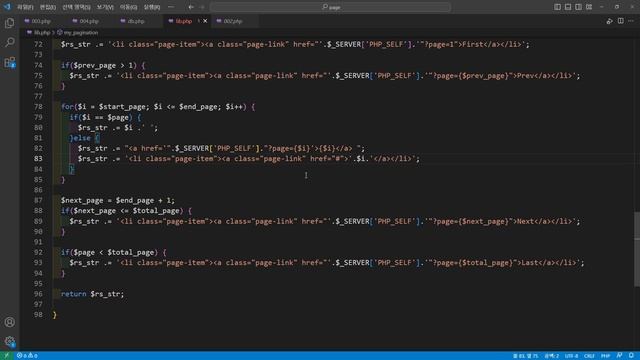Change the indentation spaces setting in status bar

coord(551,356)
